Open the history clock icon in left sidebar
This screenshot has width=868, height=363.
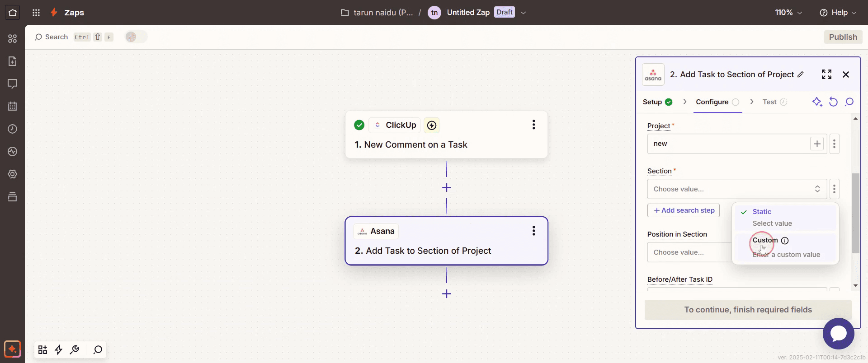coord(13,129)
